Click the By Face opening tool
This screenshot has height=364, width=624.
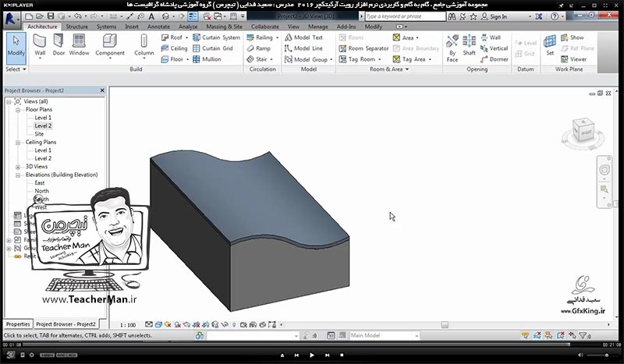pos(452,48)
